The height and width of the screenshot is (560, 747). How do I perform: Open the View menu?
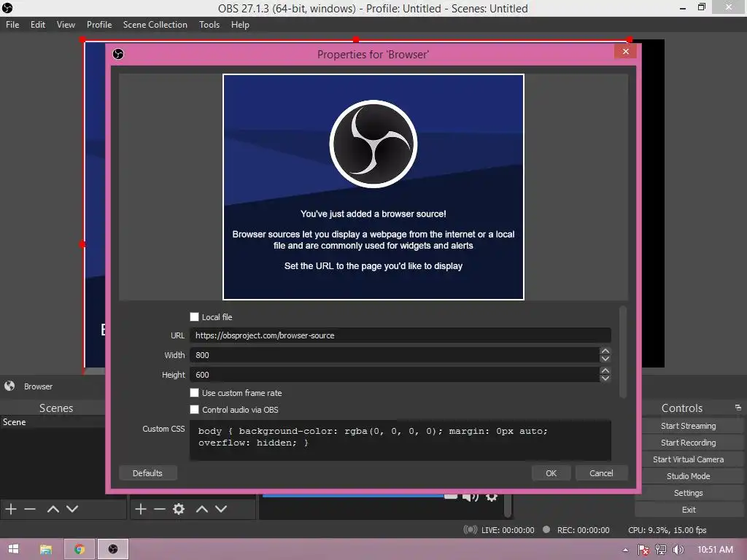click(66, 25)
